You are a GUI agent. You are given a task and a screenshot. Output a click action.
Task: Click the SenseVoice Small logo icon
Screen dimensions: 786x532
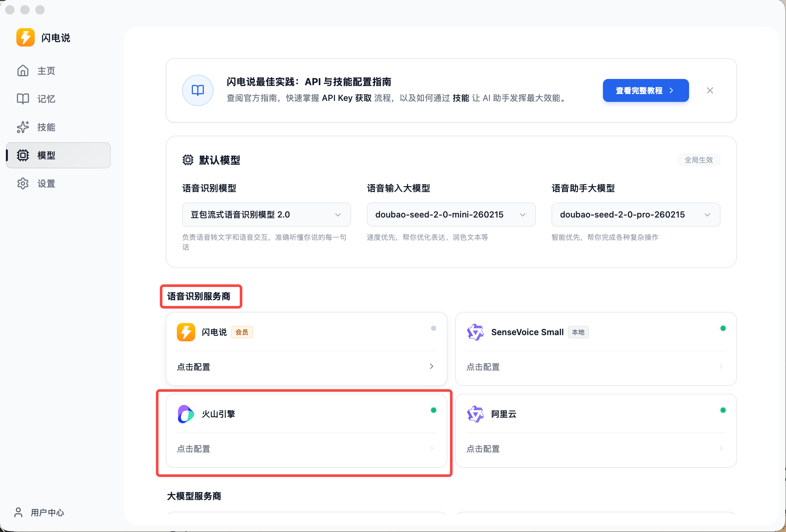coord(476,332)
